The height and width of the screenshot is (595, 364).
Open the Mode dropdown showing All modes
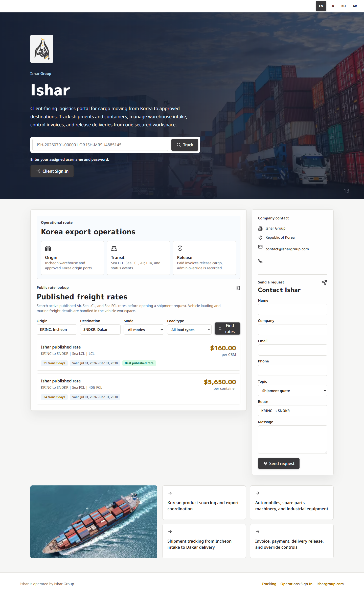(144, 330)
